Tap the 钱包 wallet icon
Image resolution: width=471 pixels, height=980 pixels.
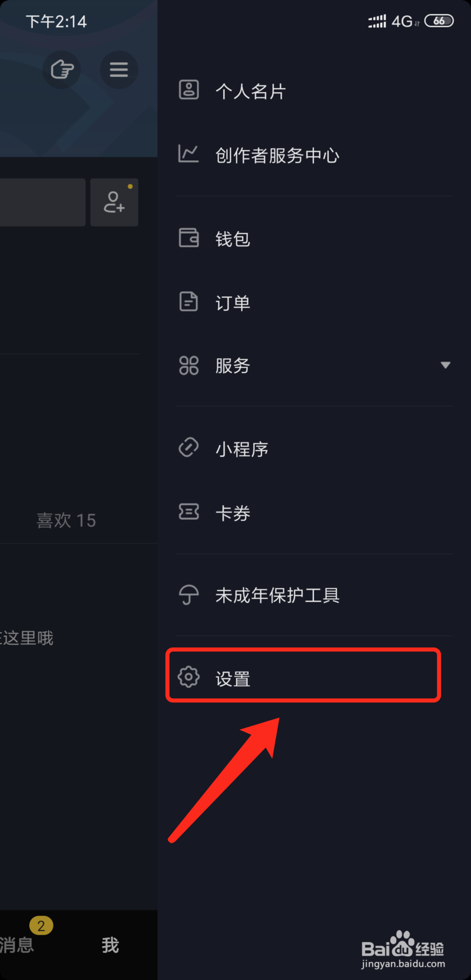(189, 237)
